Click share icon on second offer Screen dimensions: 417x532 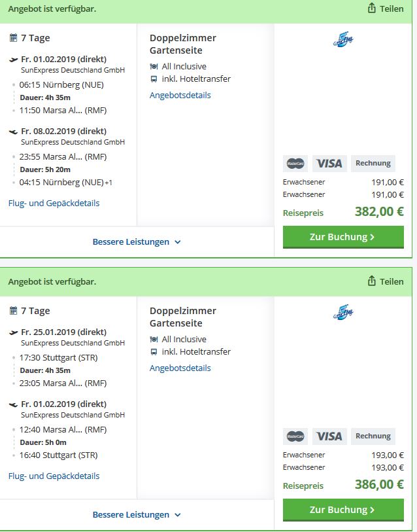pyautogui.click(x=371, y=281)
